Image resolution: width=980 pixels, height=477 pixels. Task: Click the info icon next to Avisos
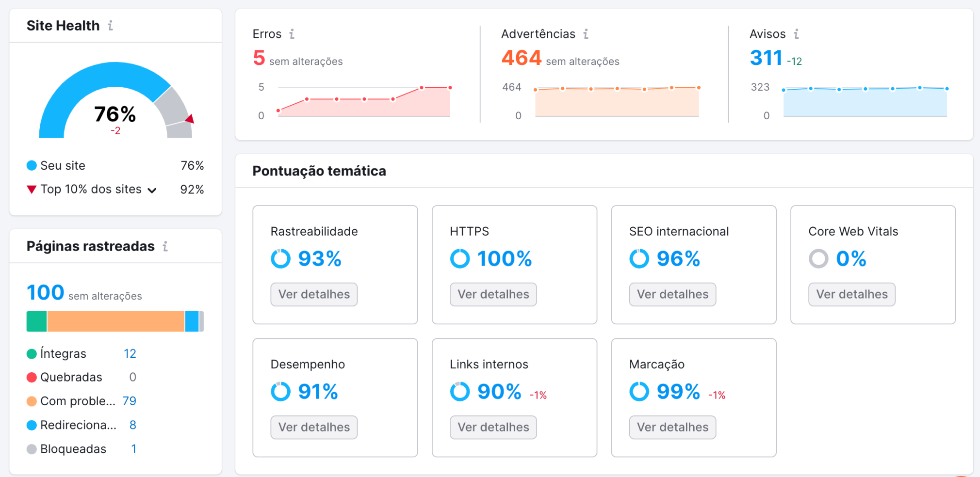click(796, 34)
